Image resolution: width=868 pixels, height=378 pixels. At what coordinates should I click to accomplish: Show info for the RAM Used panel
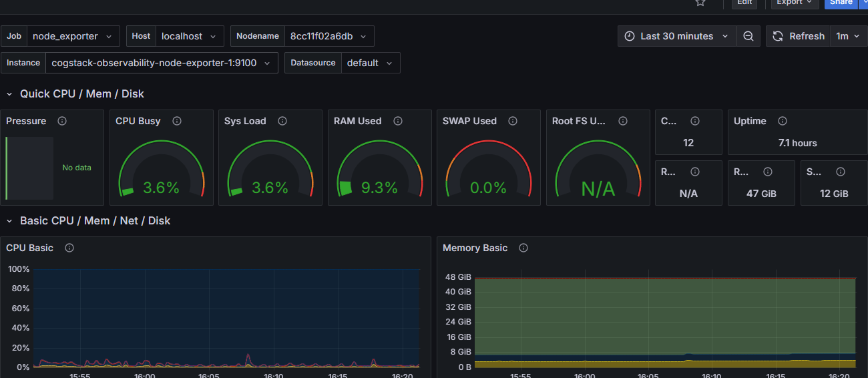click(x=398, y=121)
